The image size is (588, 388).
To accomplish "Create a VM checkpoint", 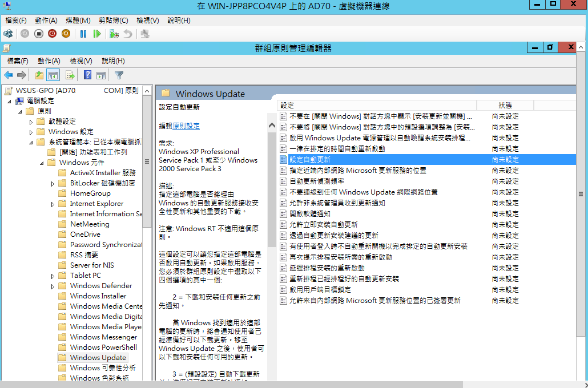I will [114, 34].
